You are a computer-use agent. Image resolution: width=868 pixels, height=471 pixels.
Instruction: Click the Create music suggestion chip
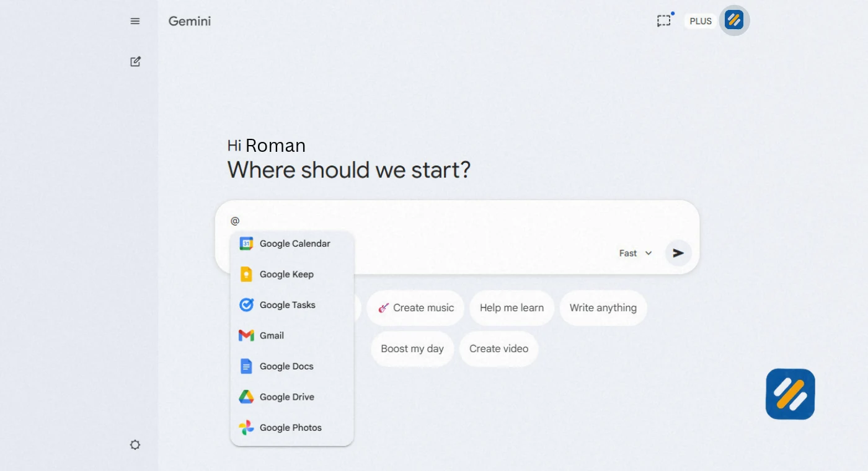click(x=415, y=308)
